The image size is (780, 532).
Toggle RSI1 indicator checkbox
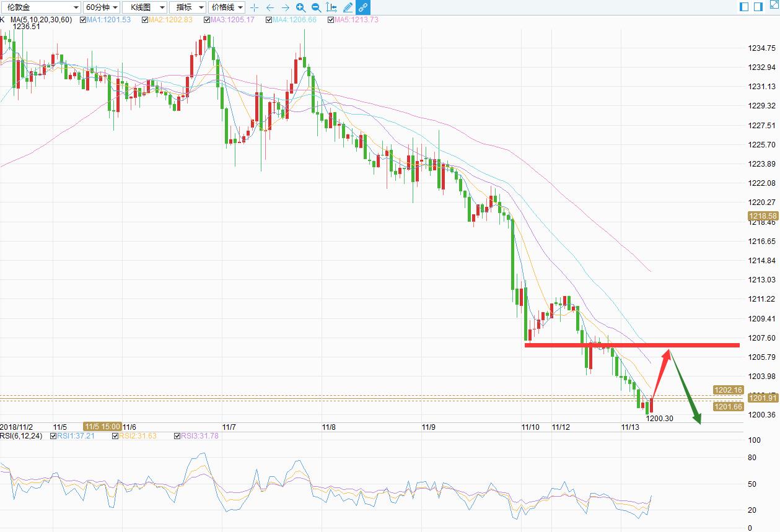(53, 436)
